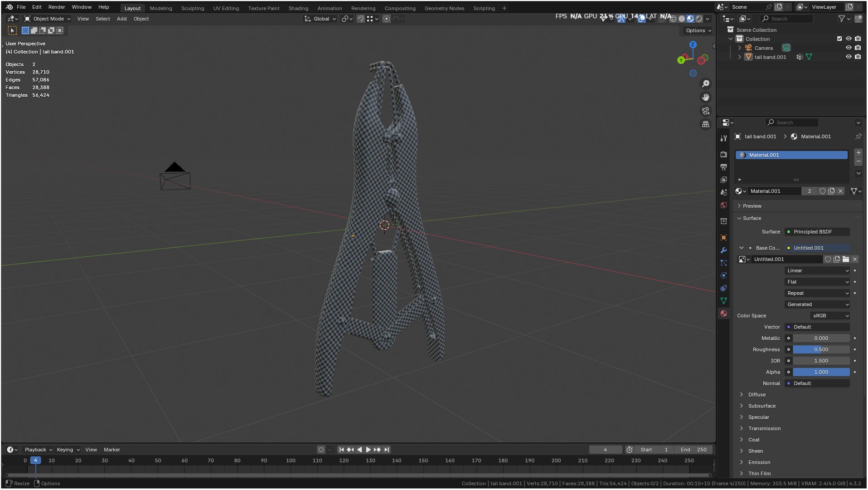Open the Object Mode dropdown
Viewport: 868px width, 490px height.
coord(47,19)
